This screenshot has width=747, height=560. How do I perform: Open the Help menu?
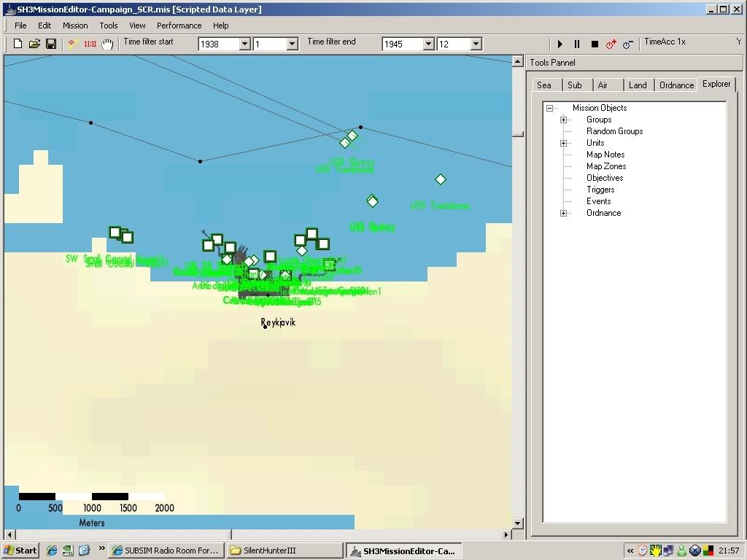point(220,26)
